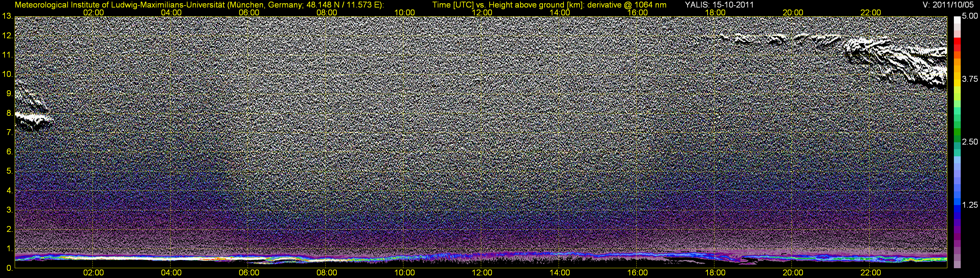The width and height of the screenshot is (980, 278).
Task: Click the 08:00 label on the bottom time axis
Action: (326, 273)
